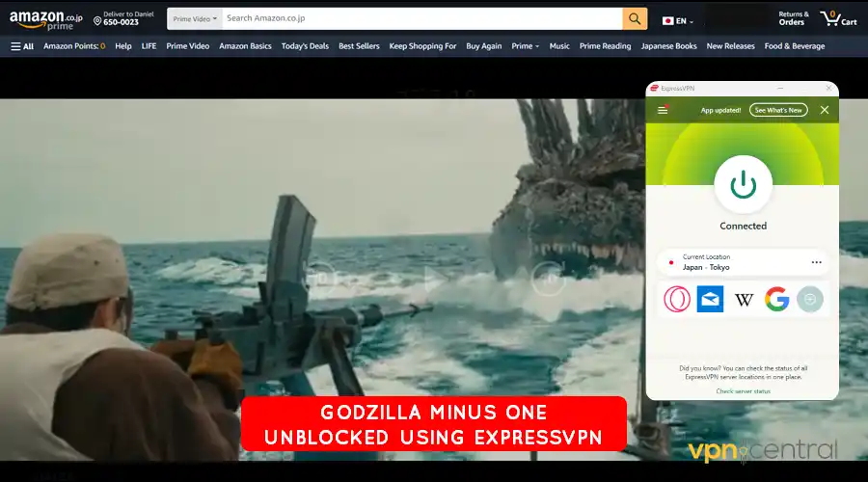Open the shopping Cart icon
This screenshot has height=482, width=868.
(x=838, y=19)
